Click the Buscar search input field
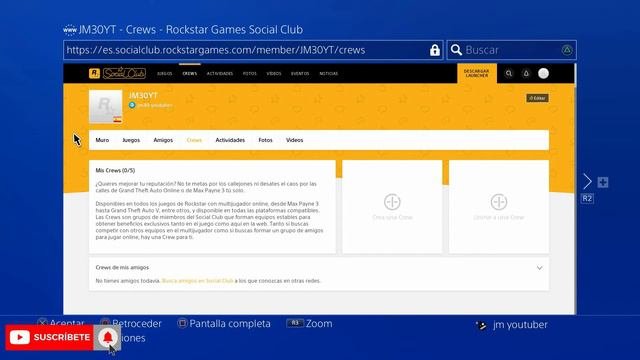 coord(511,50)
